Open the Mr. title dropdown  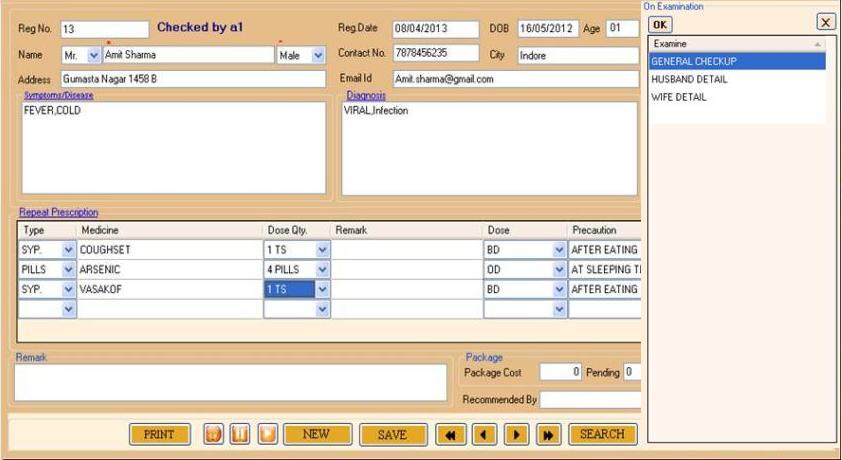click(x=94, y=55)
